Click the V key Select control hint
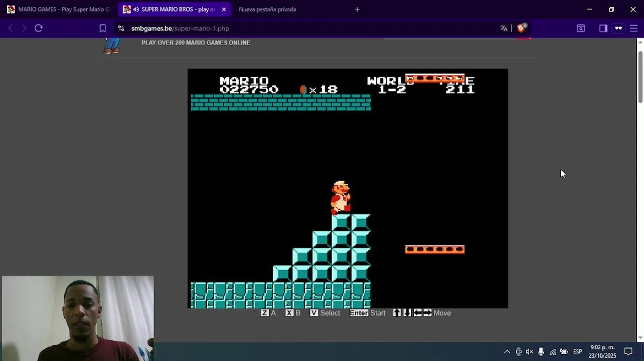This screenshot has height=361, width=644. pyautogui.click(x=325, y=313)
